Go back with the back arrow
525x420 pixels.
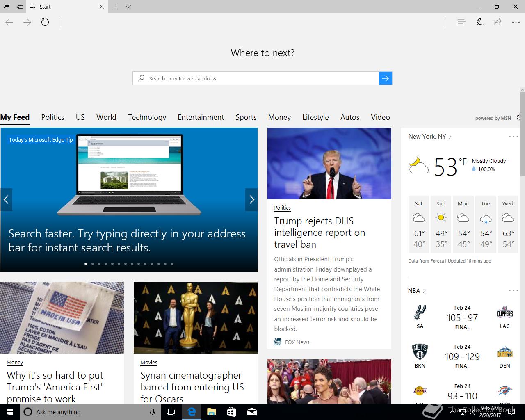click(x=9, y=22)
